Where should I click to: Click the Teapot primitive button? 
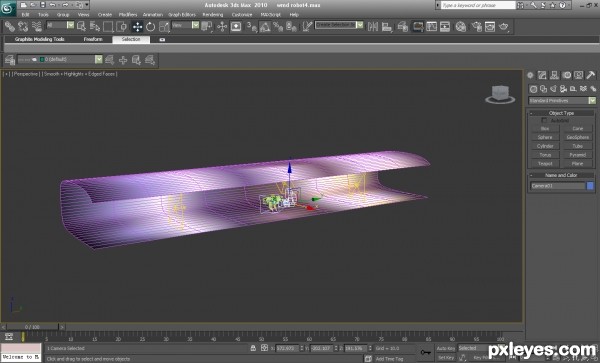pos(545,164)
